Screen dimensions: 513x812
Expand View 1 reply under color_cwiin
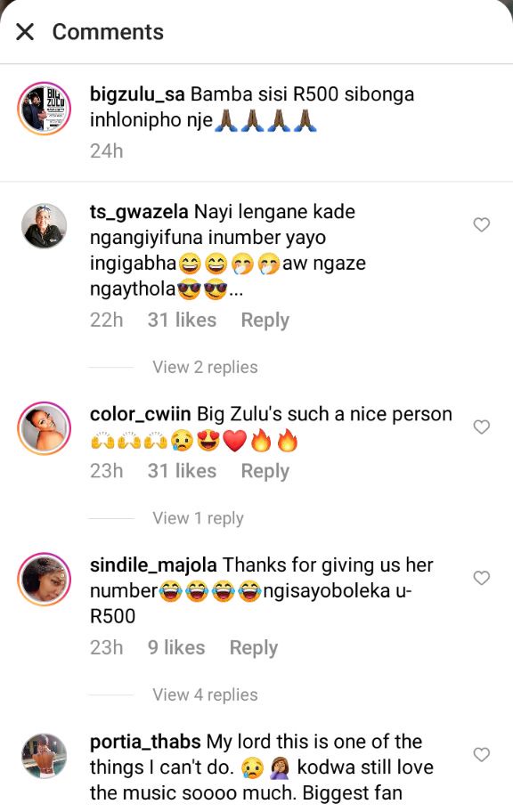(198, 518)
